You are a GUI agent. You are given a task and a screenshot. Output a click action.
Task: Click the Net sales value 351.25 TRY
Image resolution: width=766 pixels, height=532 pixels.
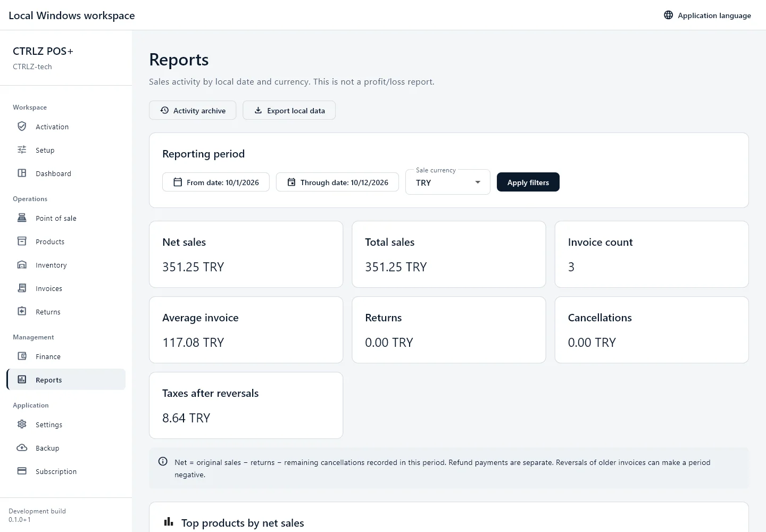(193, 267)
